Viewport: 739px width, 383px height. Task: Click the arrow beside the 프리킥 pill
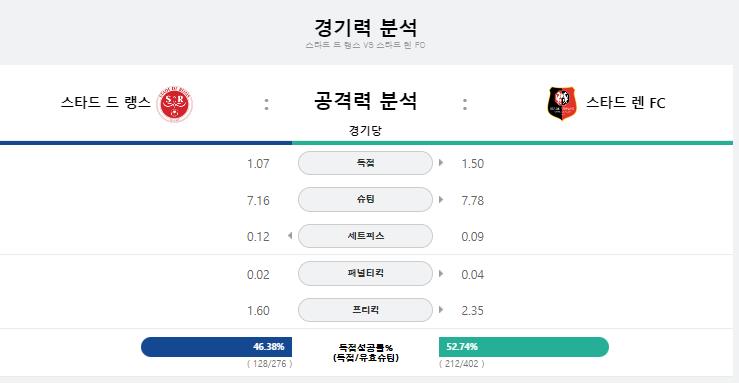441,310
